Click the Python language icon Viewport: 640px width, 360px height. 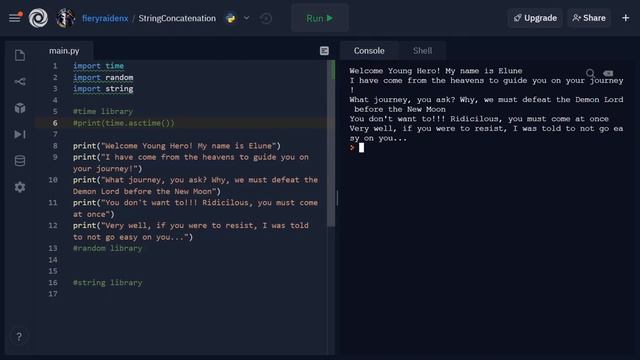tap(231, 18)
